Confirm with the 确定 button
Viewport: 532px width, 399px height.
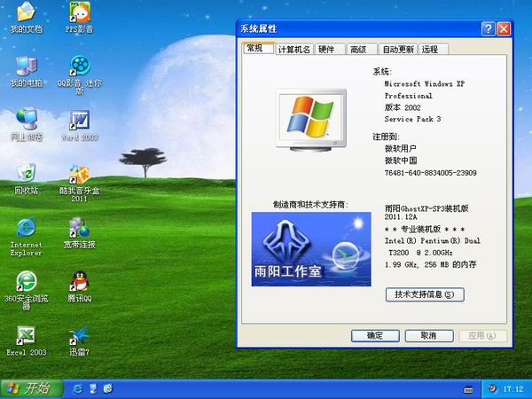click(x=375, y=336)
